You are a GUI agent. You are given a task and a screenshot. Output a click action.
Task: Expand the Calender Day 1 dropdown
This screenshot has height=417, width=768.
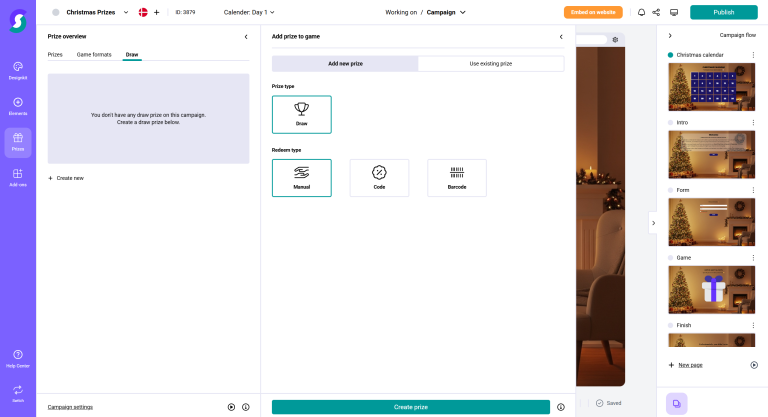click(x=250, y=12)
